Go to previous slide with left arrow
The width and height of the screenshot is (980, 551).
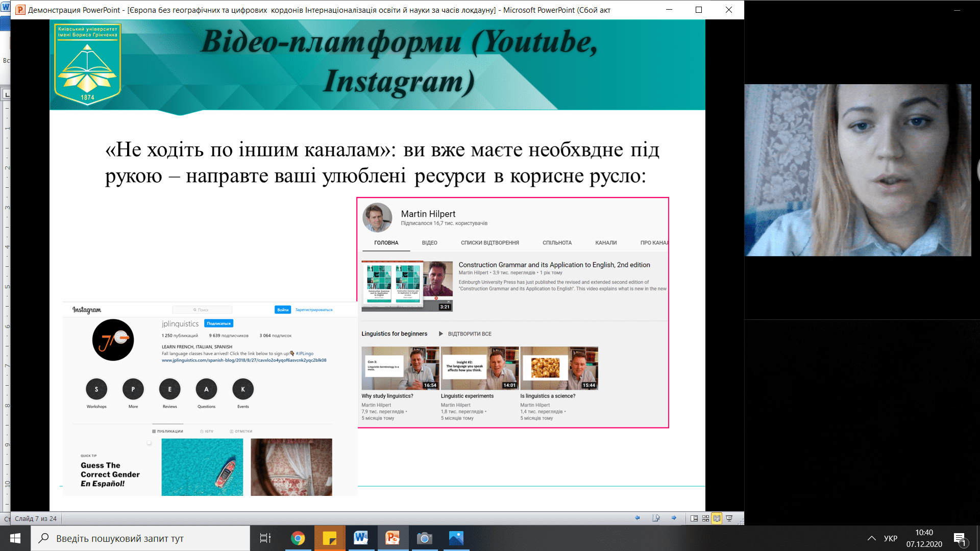pyautogui.click(x=638, y=518)
